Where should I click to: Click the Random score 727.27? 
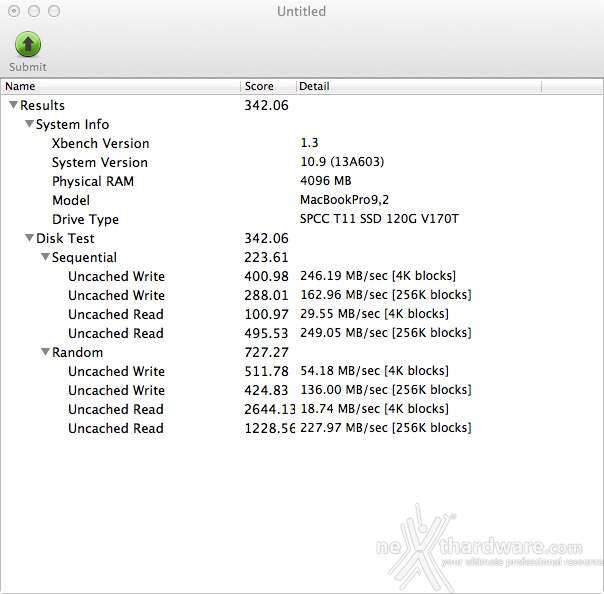click(266, 352)
